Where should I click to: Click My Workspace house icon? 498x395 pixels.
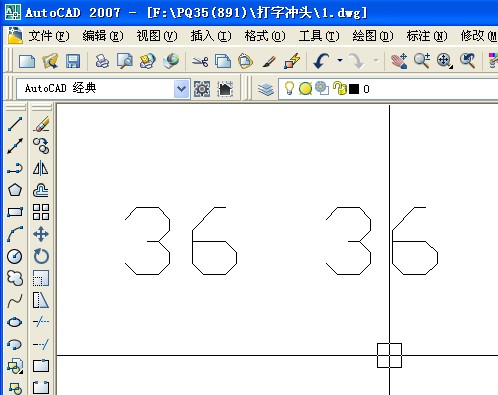[x=225, y=89]
